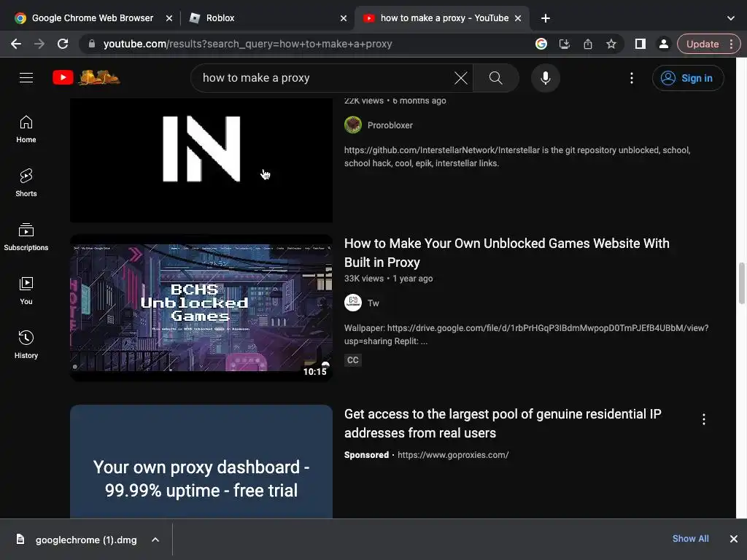Image resolution: width=747 pixels, height=560 pixels.
Task: Open the Chrome profile icon
Action: [x=663, y=44]
